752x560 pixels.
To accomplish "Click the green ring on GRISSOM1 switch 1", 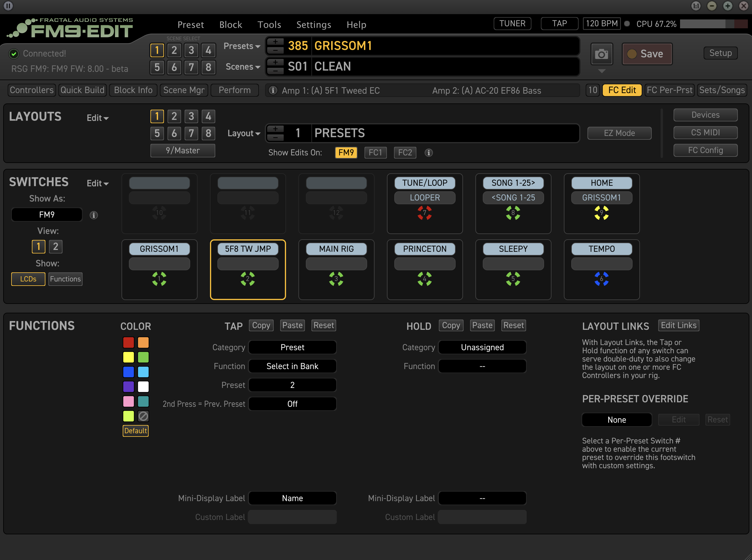I will [159, 279].
